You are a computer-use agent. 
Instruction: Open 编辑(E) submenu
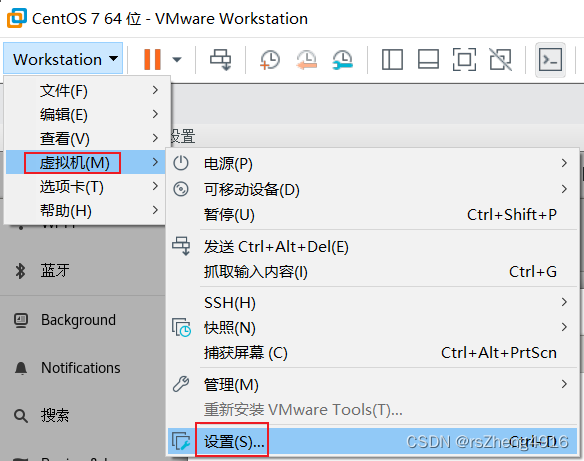pos(85,114)
